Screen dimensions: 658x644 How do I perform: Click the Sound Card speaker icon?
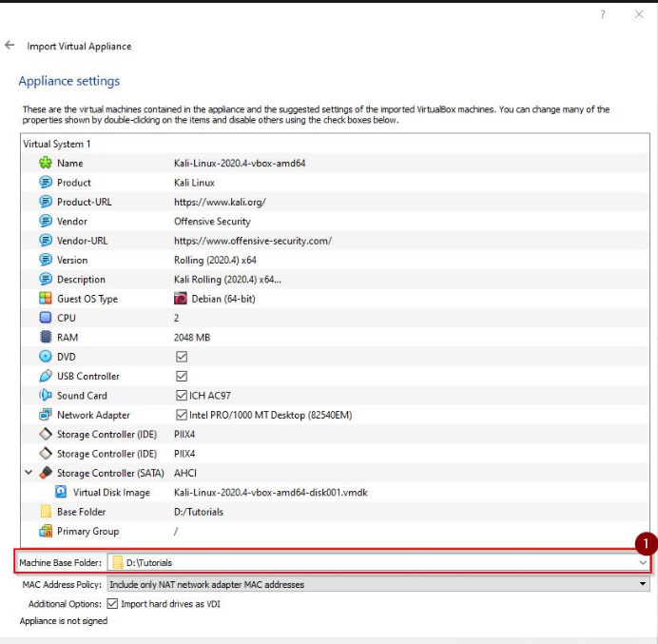(x=46, y=395)
